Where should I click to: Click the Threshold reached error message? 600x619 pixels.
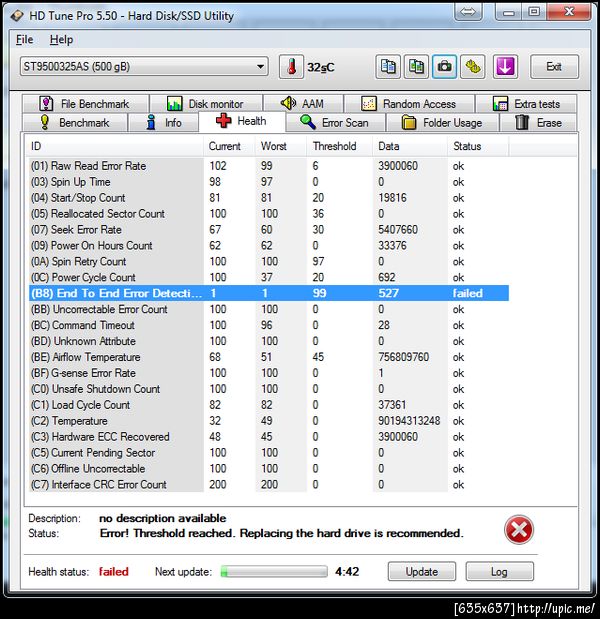(x=281, y=533)
